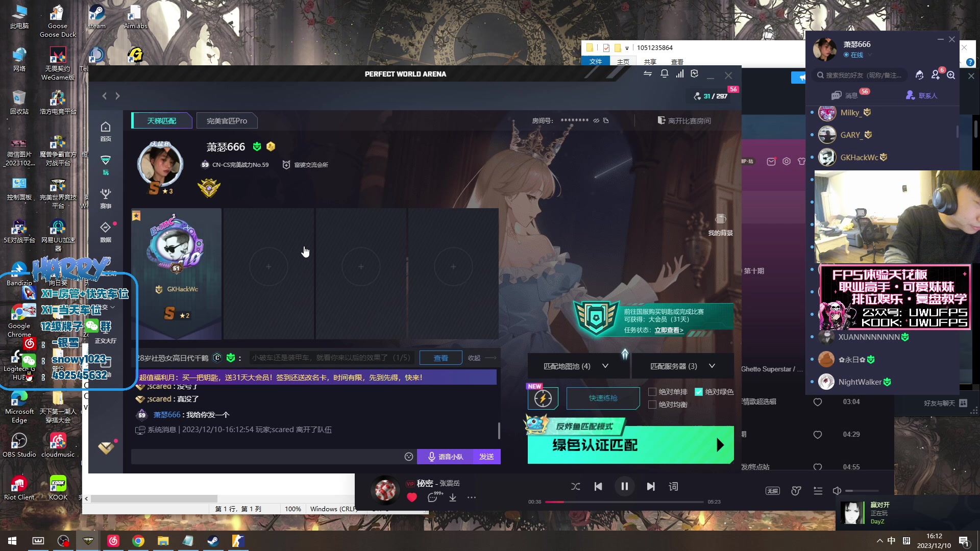Click the network signal bars icon
This screenshot has width=980, height=551.
680,74
